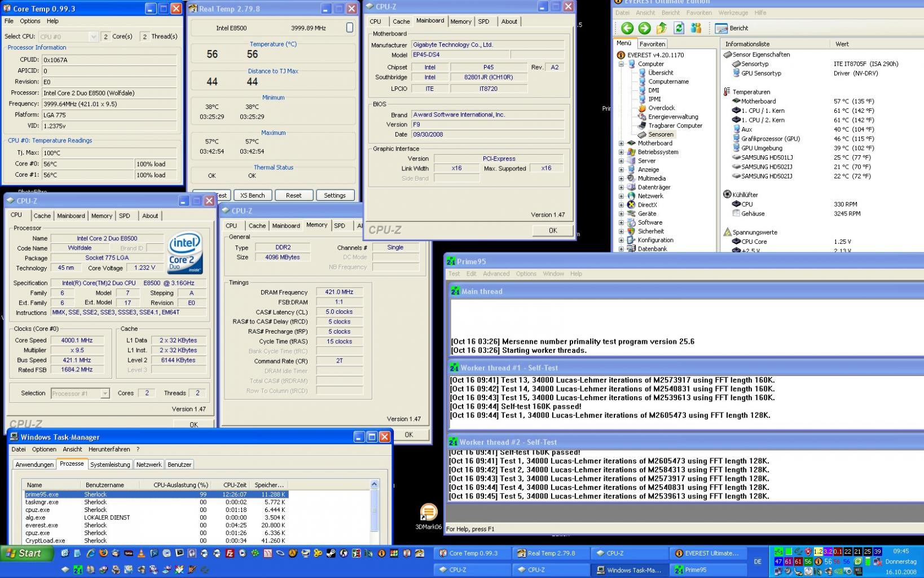Image resolution: width=924 pixels, height=578 pixels.
Task: Click the Tj. Max 100°C field in Core Temp
Action: point(109,153)
